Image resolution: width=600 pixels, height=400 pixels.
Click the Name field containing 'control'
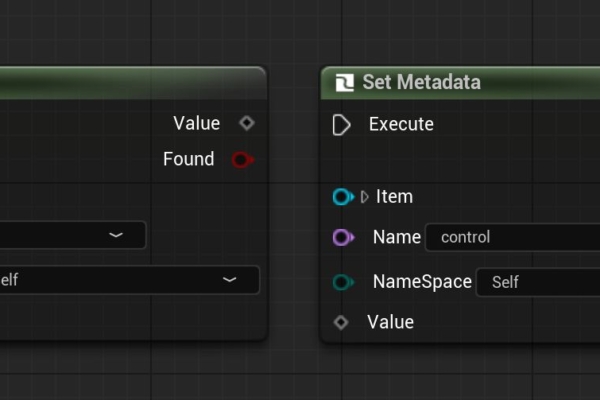point(512,237)
